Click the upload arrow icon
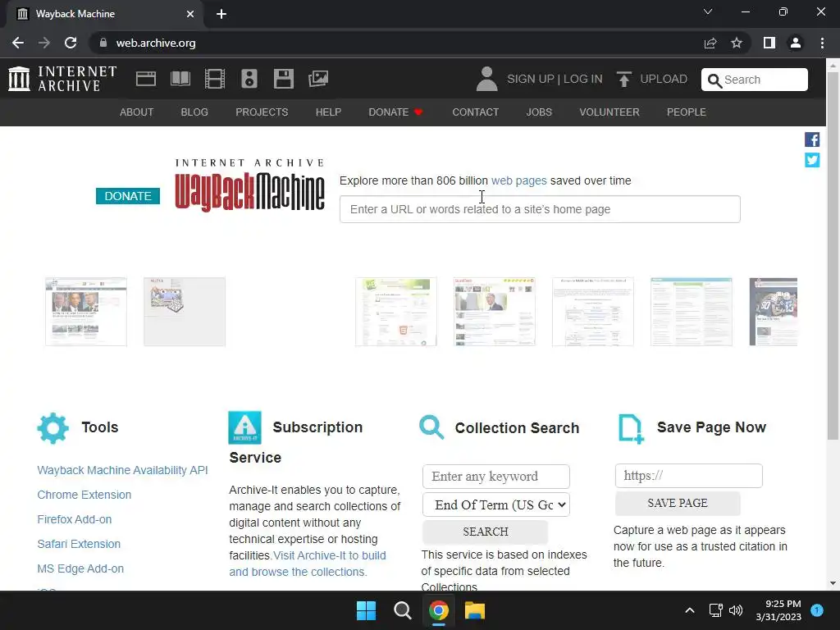840x630 pixels. (x=623, y=79)
